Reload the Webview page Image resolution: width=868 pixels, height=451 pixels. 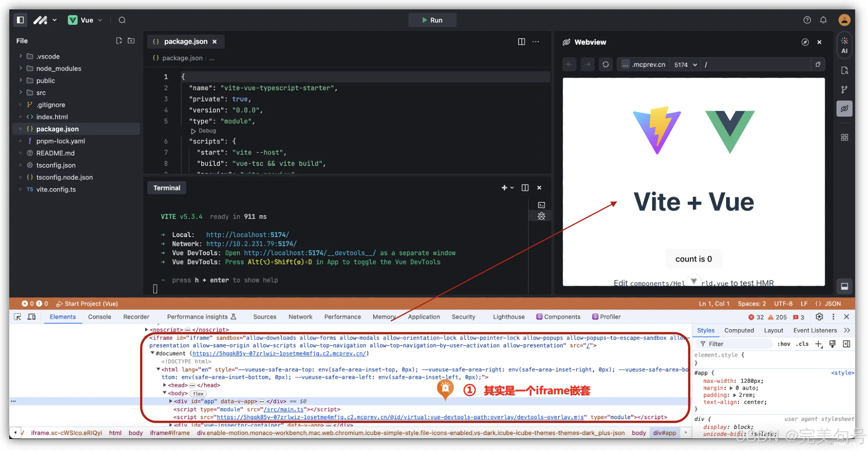[606, 64]
